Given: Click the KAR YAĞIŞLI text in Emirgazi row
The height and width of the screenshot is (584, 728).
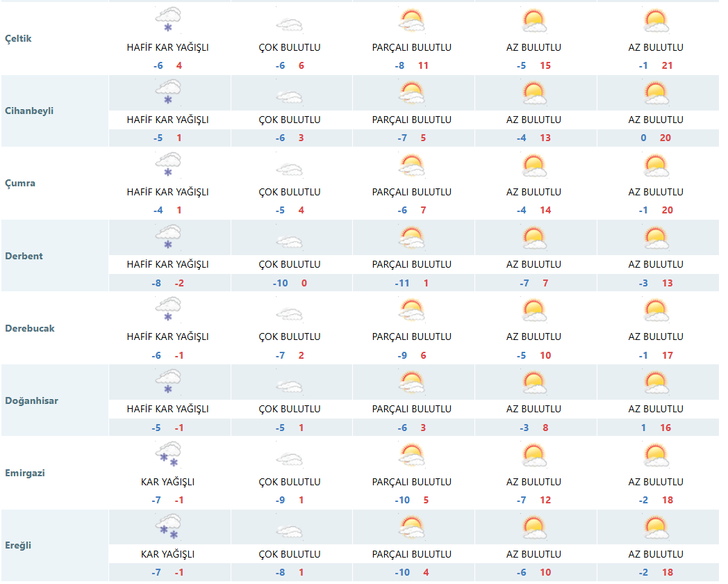Looking at the screenshot, I should click(167, 482).
